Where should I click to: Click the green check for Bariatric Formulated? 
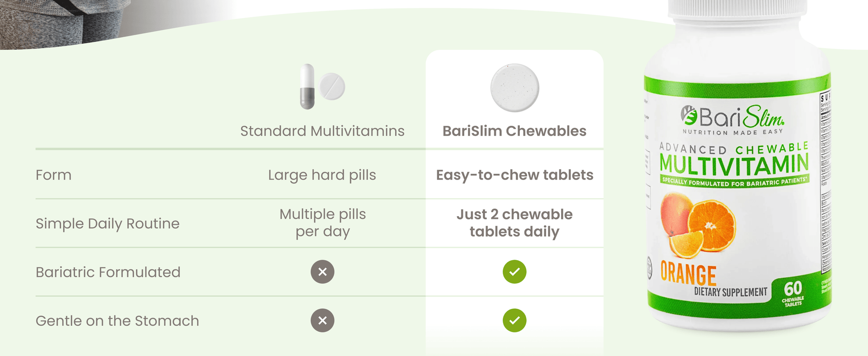click(514, 272)
